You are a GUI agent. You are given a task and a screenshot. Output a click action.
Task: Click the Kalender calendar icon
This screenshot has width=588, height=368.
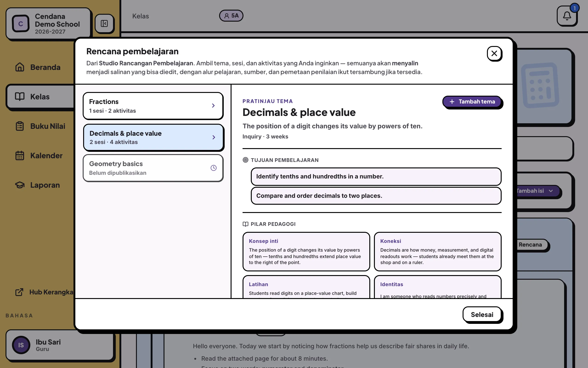click(x=20, y=155)
